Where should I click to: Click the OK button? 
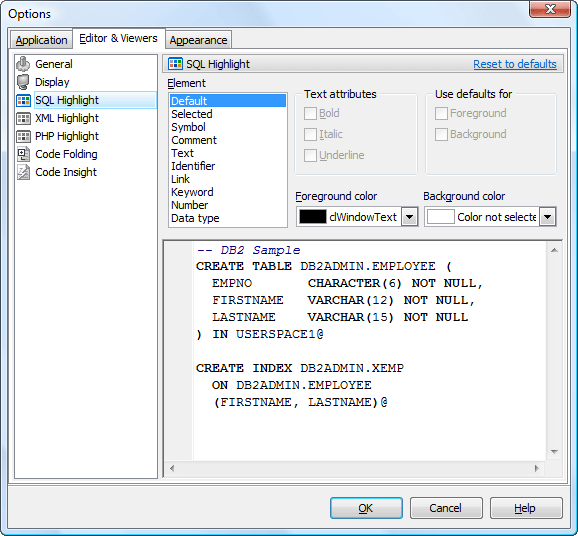pyautogui.click(x=366, y=508)
